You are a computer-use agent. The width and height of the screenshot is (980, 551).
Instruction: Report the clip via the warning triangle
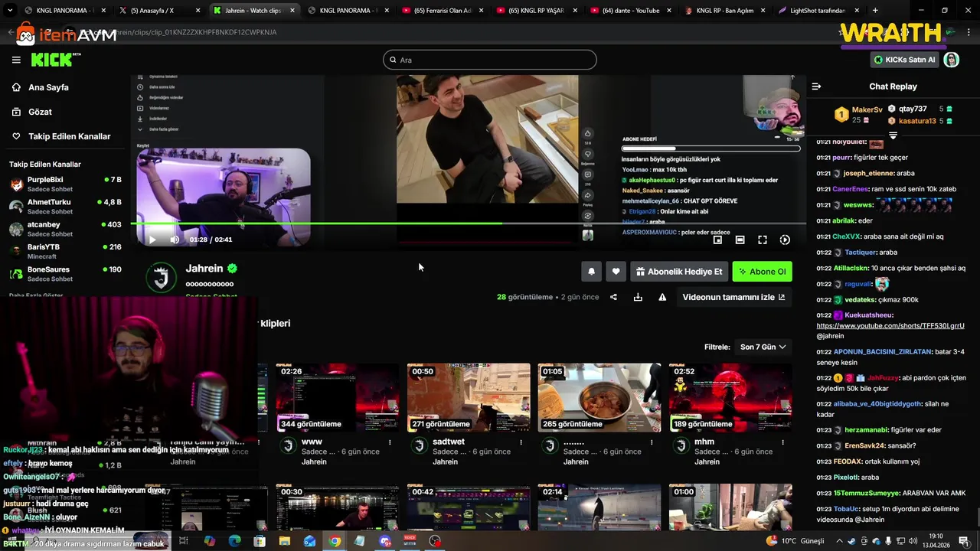[x=662, y=297]
